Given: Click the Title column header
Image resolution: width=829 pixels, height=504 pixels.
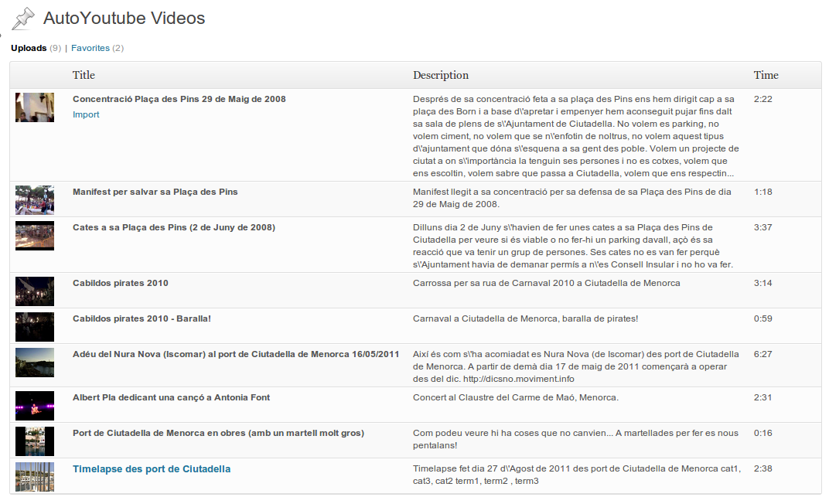Looking at the screenshot, I should [x=84, y=75].
